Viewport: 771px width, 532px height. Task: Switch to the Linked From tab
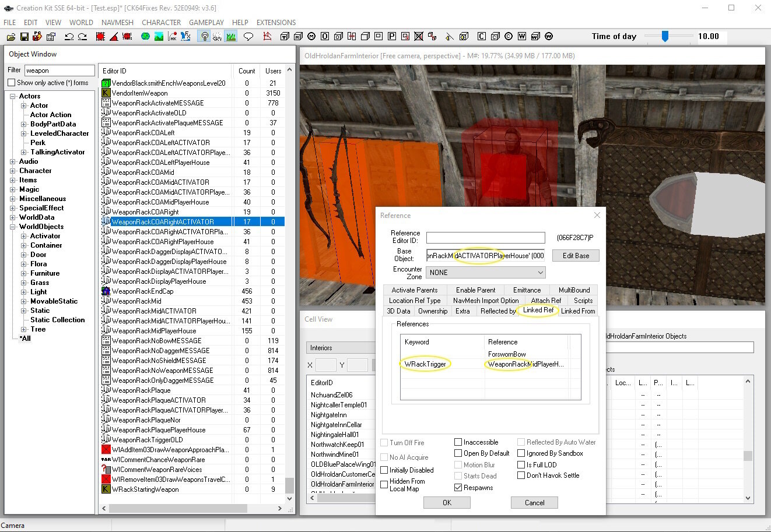pyautogui.click(x=578, y=311)
